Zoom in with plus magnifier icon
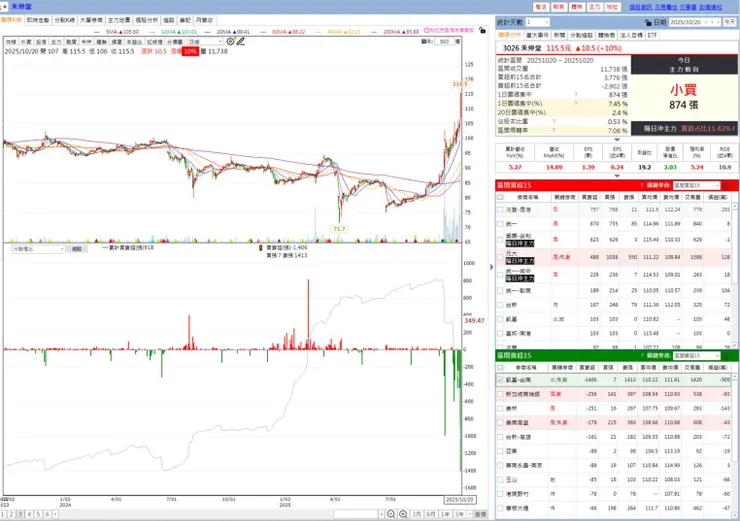This screenshot has width=740, height=521. pos(403,514)
